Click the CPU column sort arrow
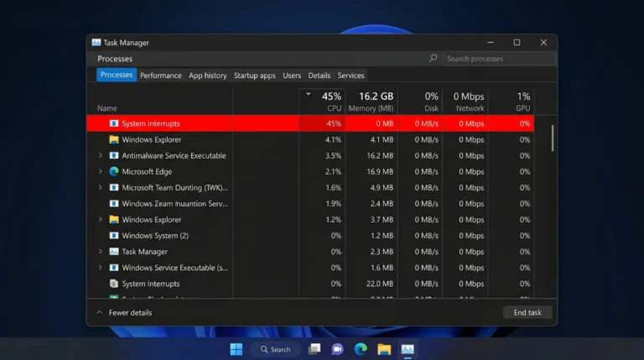 tap(308, 94)
